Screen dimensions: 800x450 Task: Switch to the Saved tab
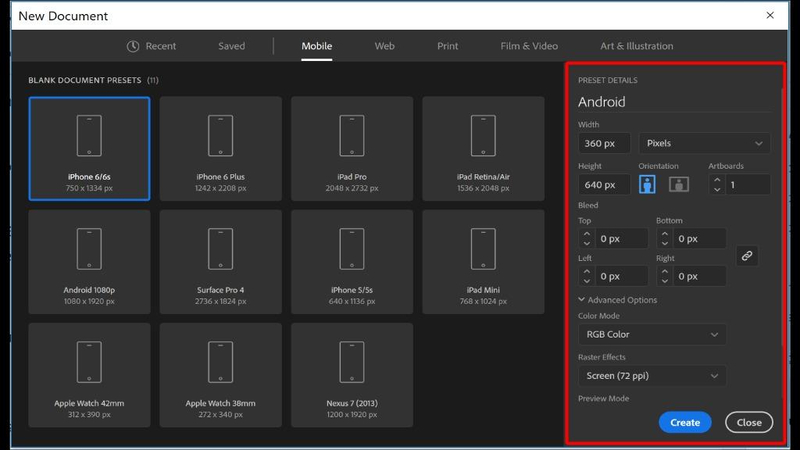232,46
